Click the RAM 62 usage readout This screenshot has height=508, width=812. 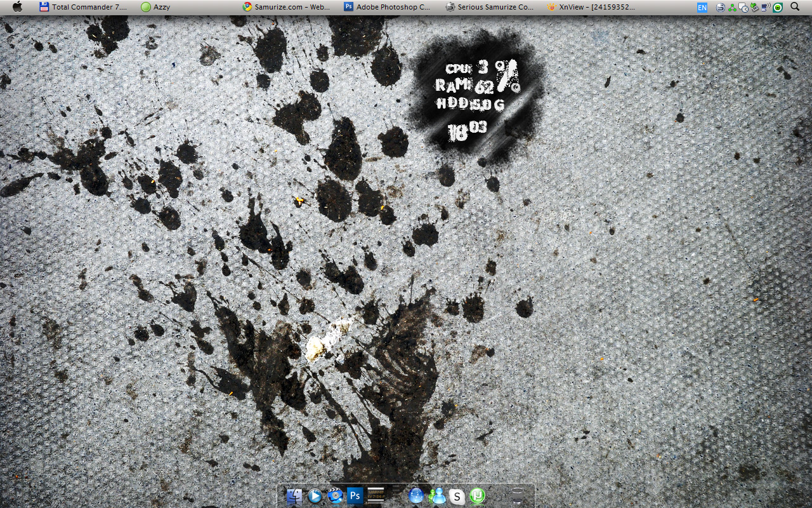tap(465, 86)
